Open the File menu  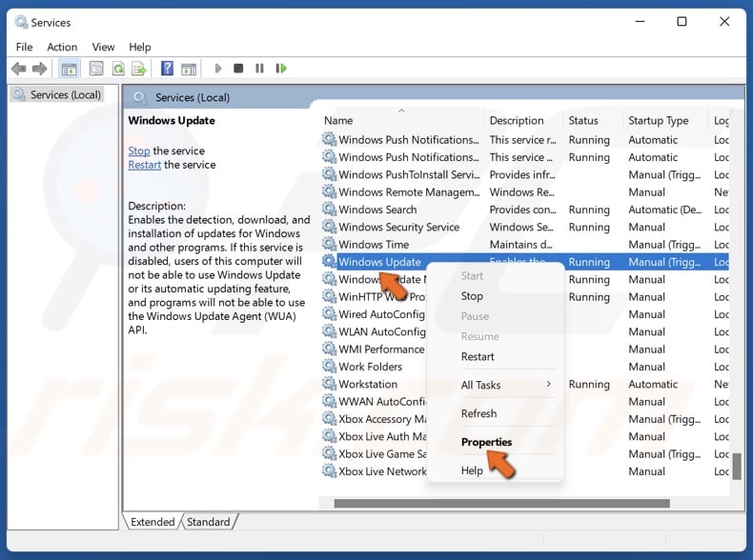[24, 47]
